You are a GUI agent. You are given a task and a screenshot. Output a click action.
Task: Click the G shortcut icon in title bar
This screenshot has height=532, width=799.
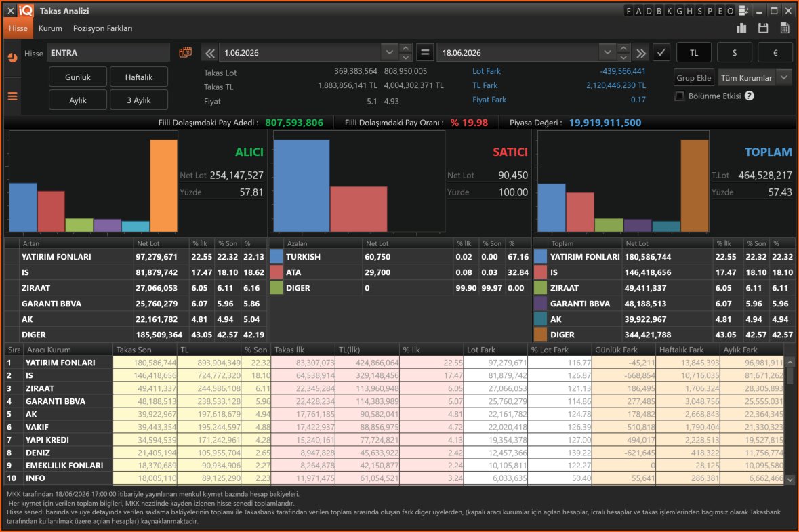click(x=679, y=11)
